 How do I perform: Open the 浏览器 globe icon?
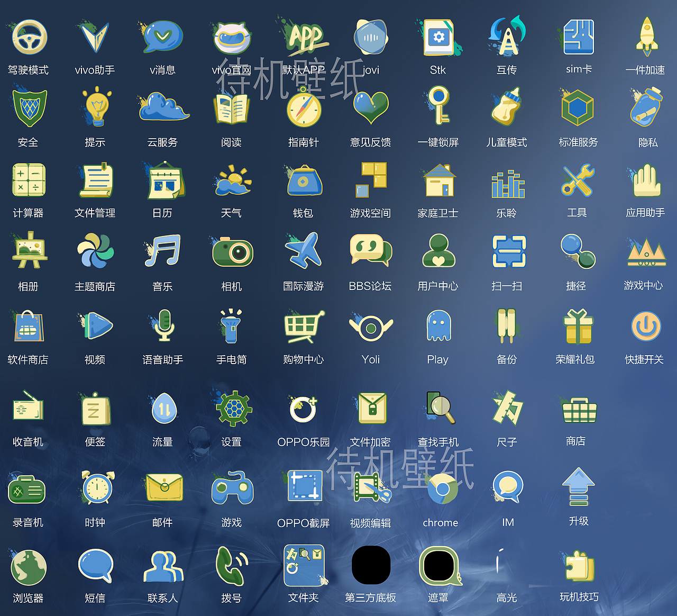(x=29, y=568)
